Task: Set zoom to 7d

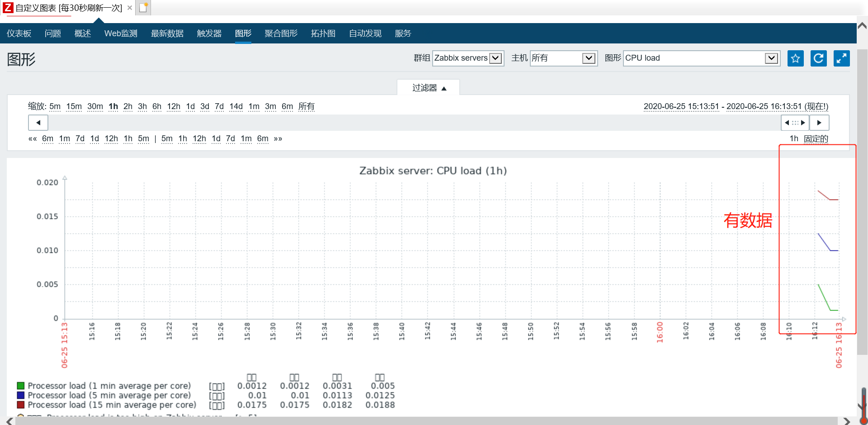Action: coord(219,106)
